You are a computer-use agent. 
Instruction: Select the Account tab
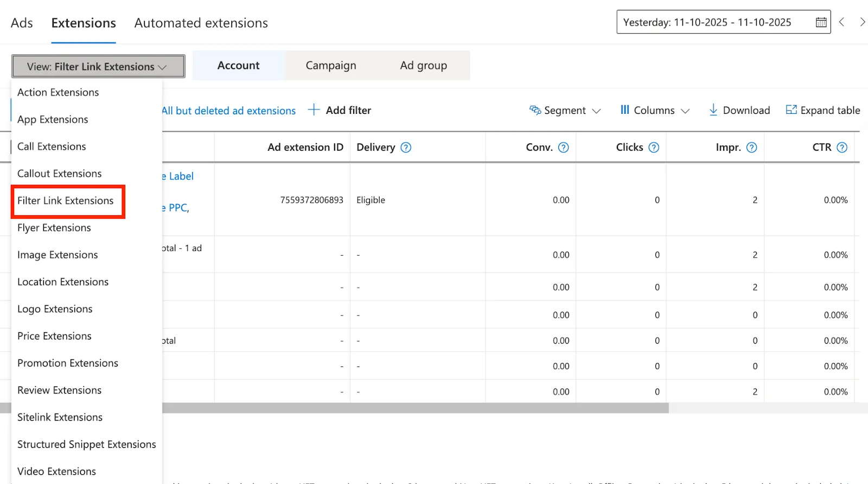[239, 66]
